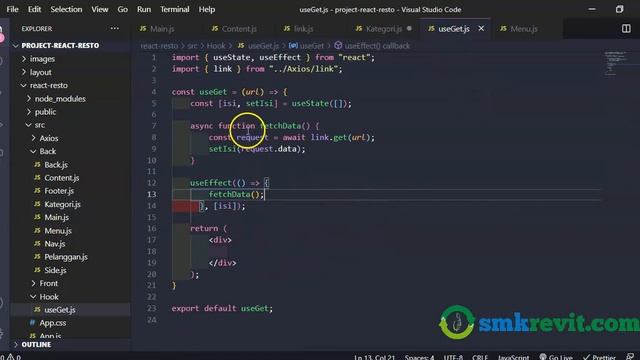Open Explorer more actions ellipsis
This screenshot has height=360, width=640.
115,29
